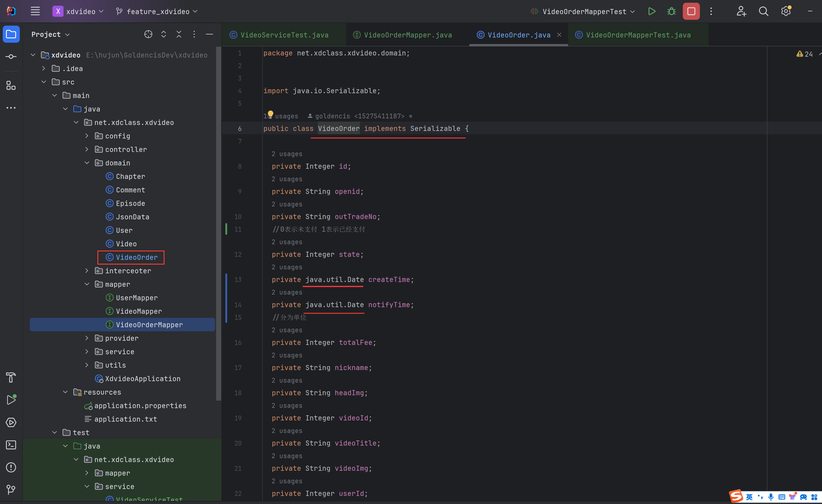The image size is (822, 504).
Task: Click the Select Opened File crosshair icon
Action: click(x=148, y=34)
